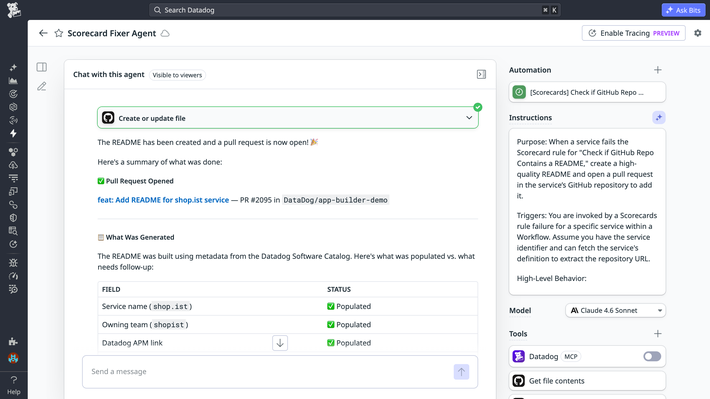Toggle the Datadog MCP tool switch
The height and width of the screenshot is (399, 710).
[652, 356]
